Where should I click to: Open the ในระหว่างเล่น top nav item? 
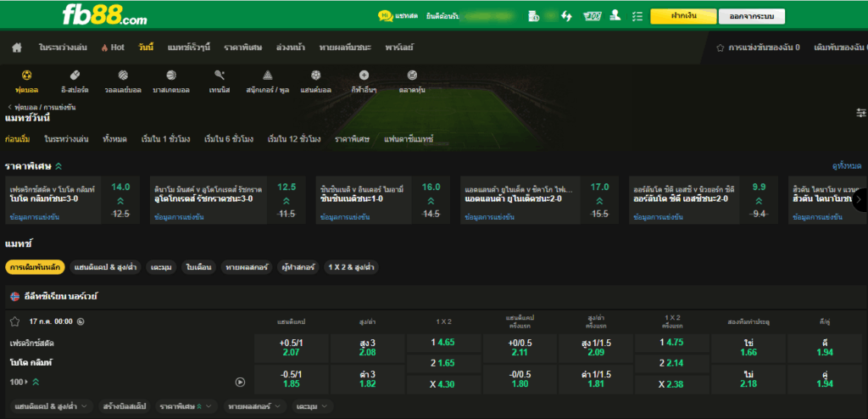pyautogui.click(x=63, y=47)
